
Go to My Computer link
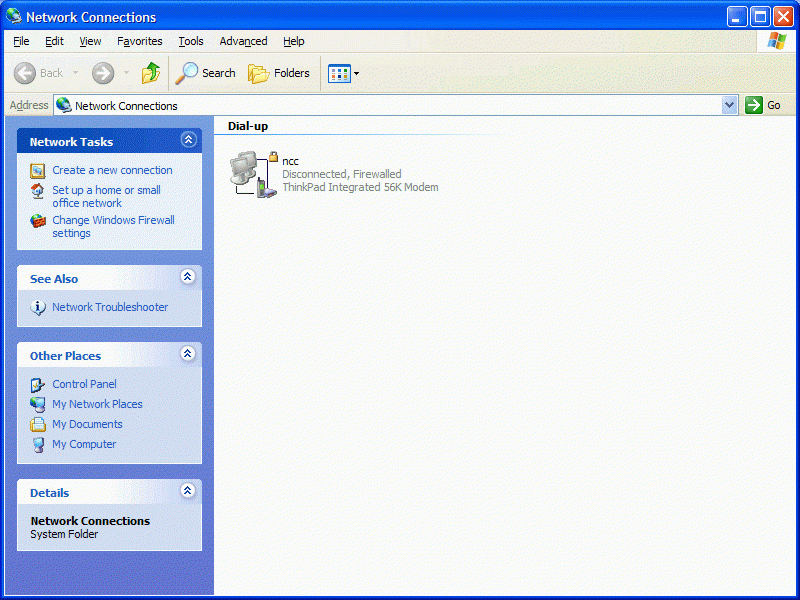click(x=84, y=444)
